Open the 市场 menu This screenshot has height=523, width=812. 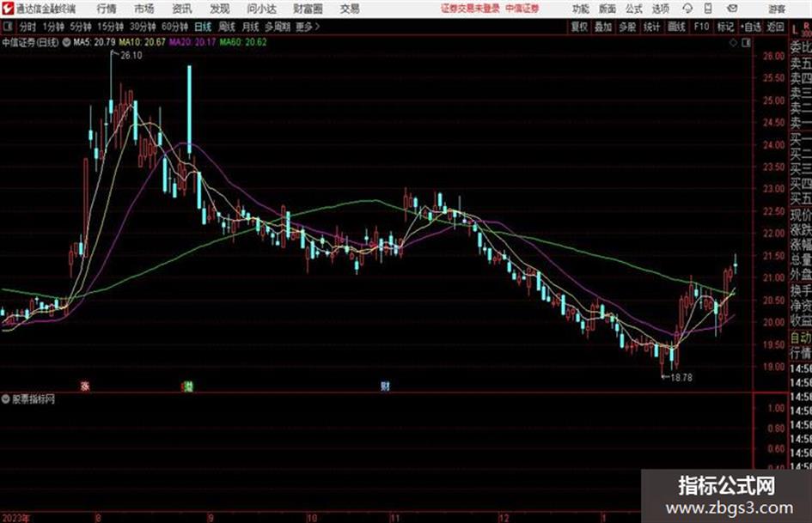point(144,9)
